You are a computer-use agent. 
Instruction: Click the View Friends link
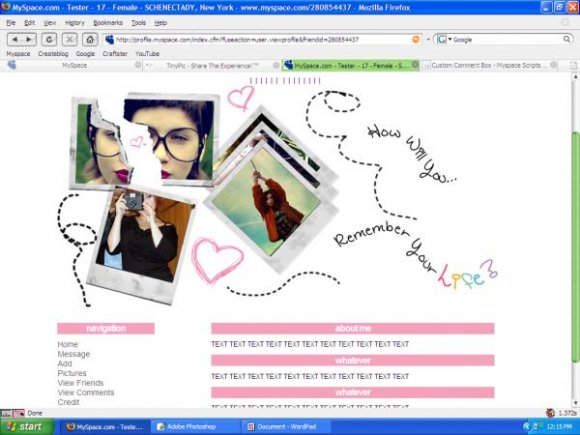click(80, 383)
